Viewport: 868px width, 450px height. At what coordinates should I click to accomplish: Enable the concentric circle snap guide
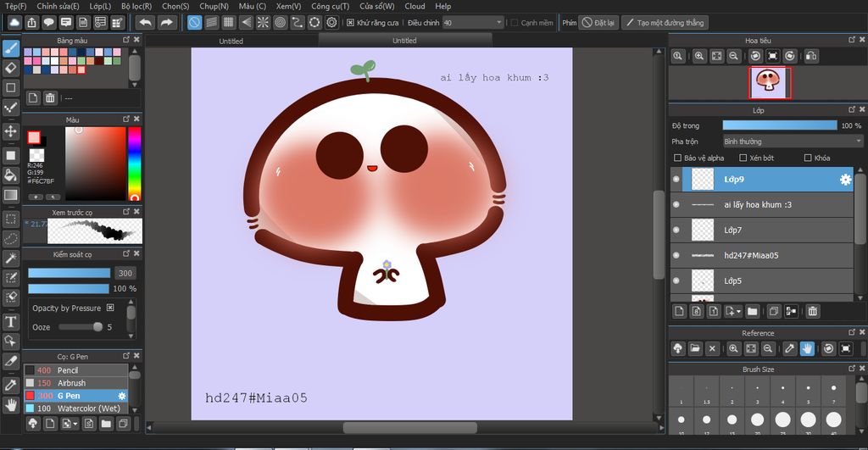point(280,23)
